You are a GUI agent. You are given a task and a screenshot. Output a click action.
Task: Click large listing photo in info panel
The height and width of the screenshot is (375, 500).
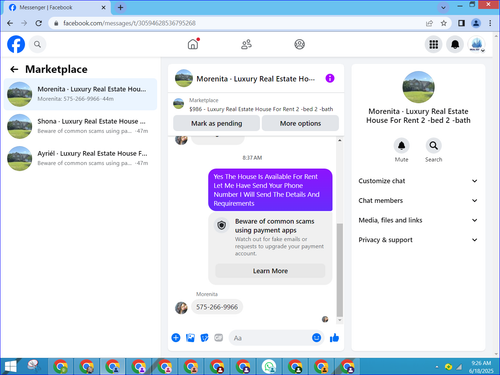coord(418,87)
